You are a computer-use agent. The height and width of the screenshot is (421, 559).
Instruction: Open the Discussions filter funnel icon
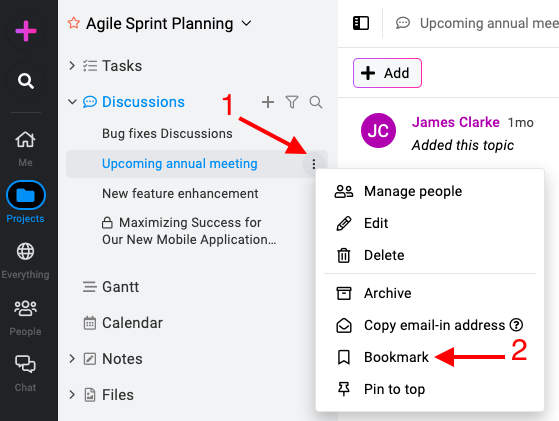point(292,102)
